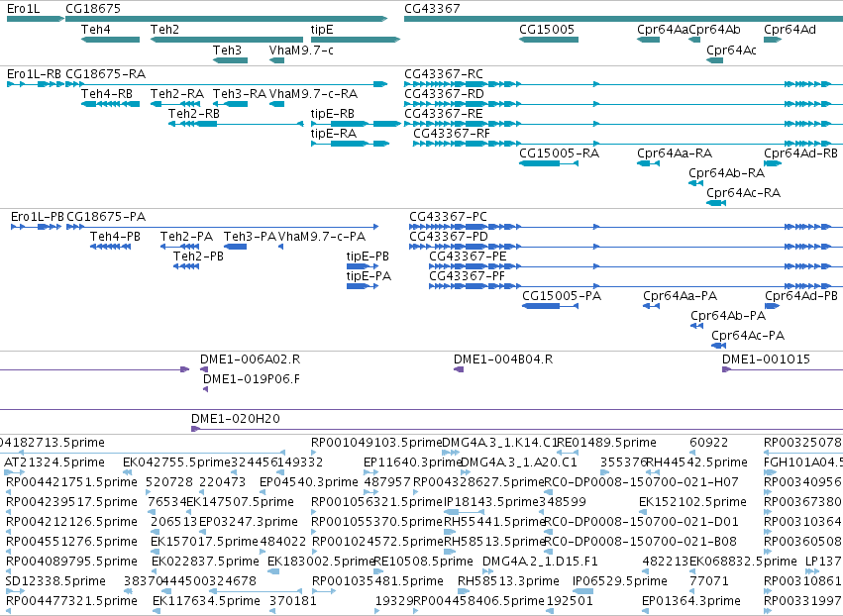Click transcript label Cpr64Ad-RB
The height and width of the screenshot is (616, 843).
[800, 154]
